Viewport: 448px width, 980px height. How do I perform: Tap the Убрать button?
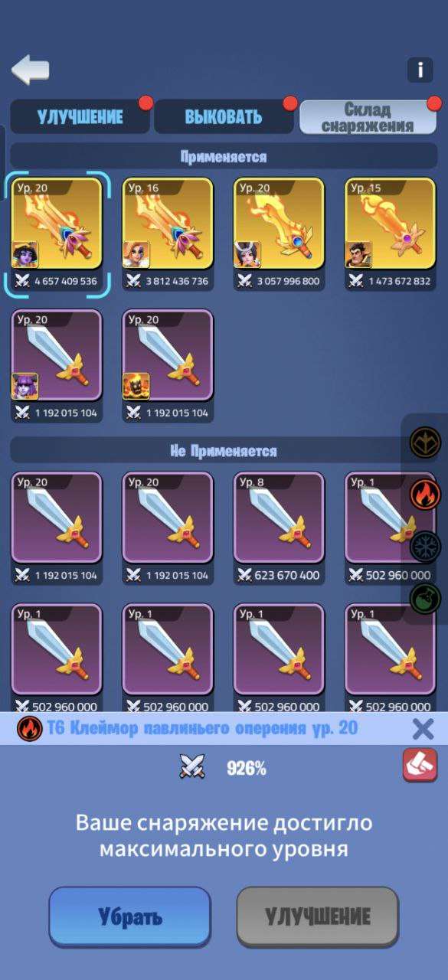tap(129, 916)
